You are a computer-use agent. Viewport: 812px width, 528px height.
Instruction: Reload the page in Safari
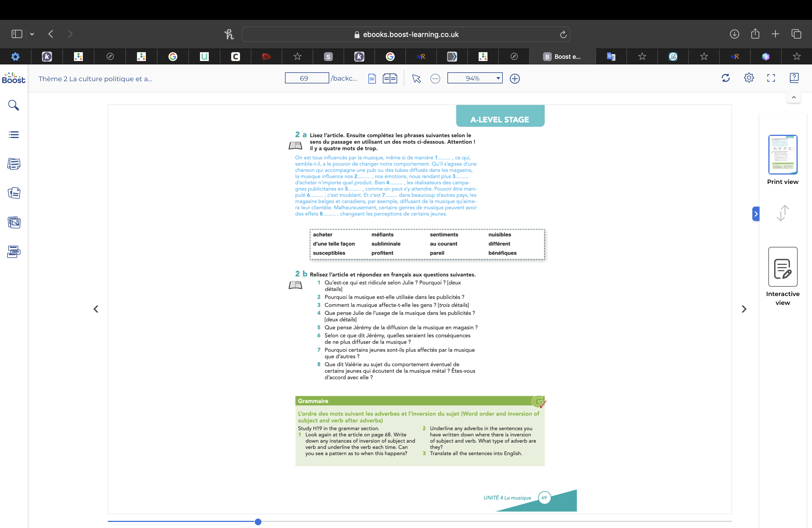click(563, 35)
